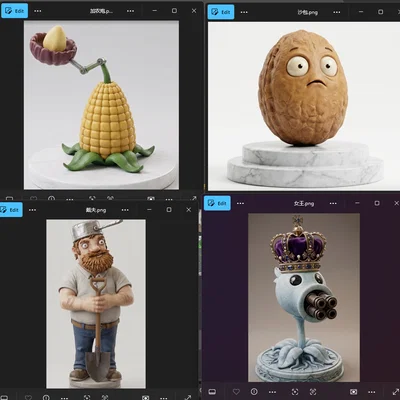The width and height of the screenshot is (400, 400).
Task: Click the file name title of the wall-nut window
Action: click(x=307, y=12)
